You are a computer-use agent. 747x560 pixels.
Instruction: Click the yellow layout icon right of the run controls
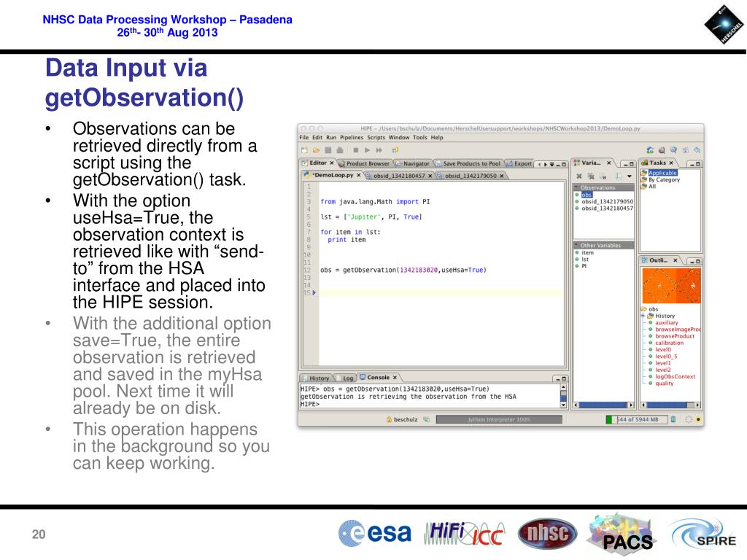point(395,150)
